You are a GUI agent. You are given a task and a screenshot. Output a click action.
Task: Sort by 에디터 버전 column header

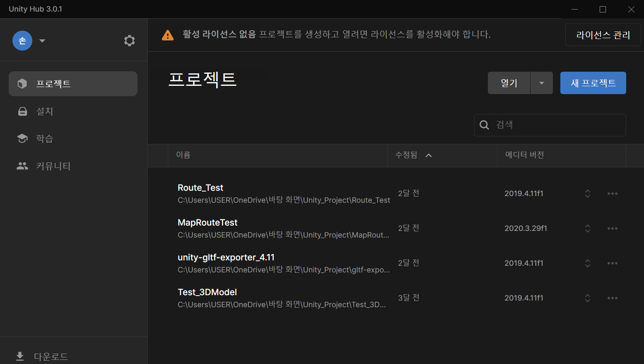pyautogui.click(x=525, y=155)
